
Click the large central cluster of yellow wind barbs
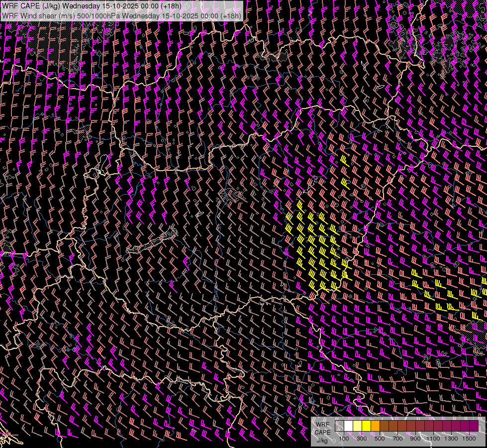point(316,246)
